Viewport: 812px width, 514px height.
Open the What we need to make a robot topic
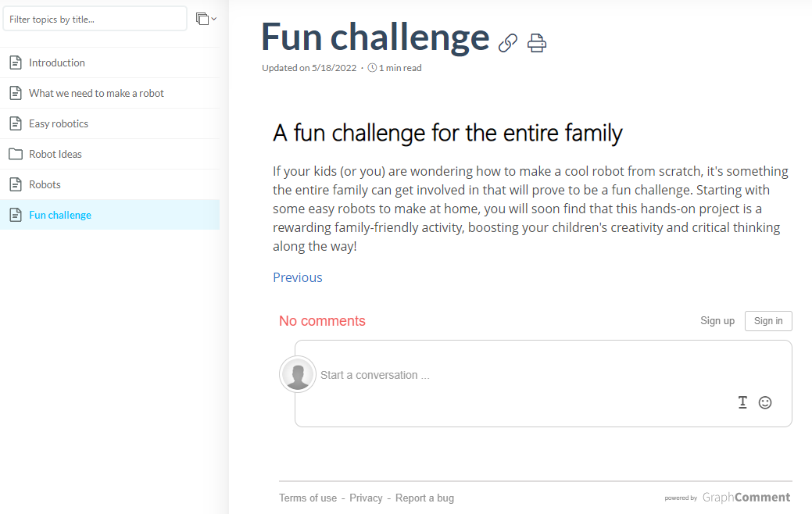(96, 92)
